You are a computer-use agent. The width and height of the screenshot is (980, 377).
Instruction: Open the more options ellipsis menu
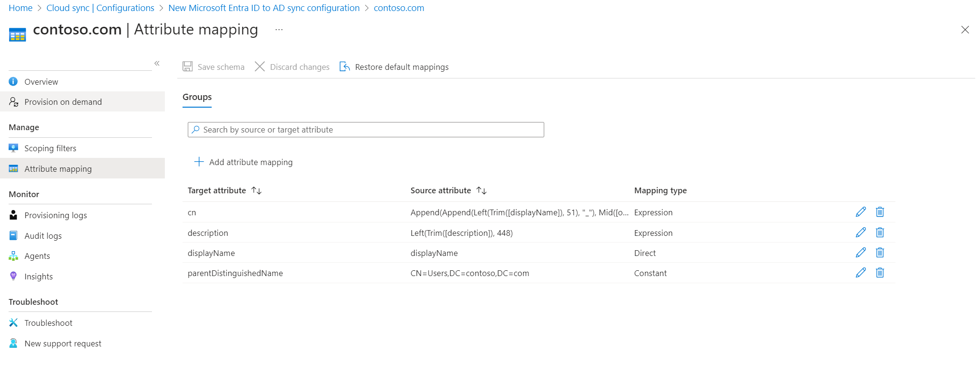pyautogui.click(x=279, y=30)
